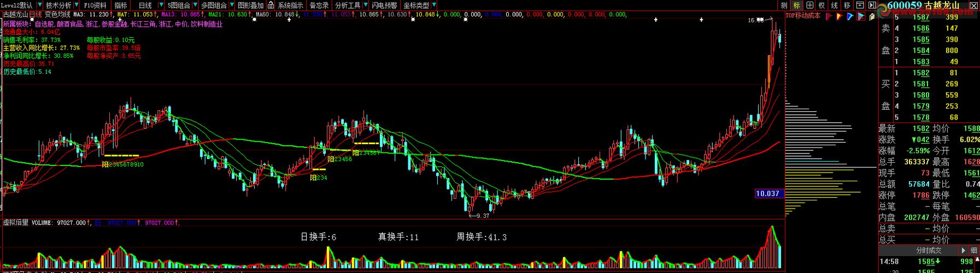The width and height of the screenshot is (980, 273).
Task: Open the 坐标类型 dropdown arrow
Action: (x=434, y=5)
